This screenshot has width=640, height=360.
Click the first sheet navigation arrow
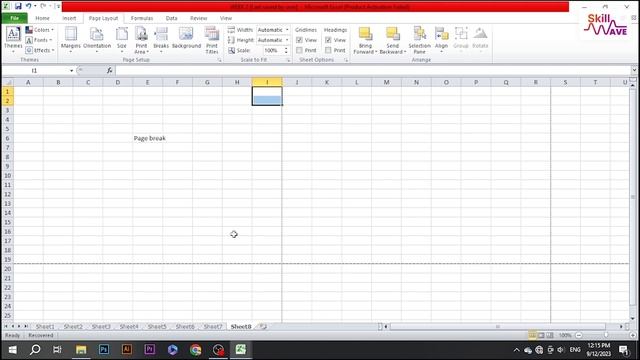pyautogui.click(x=6, y=327)
